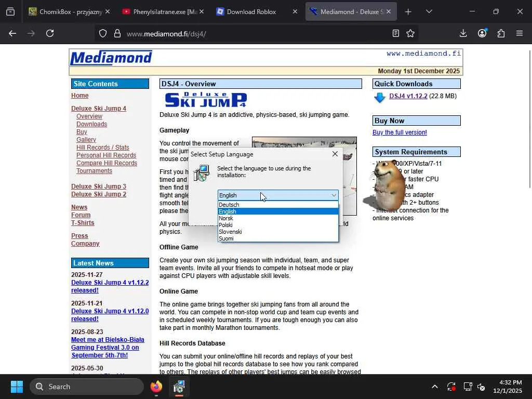Close the Mediamond tab
532x399 pixels.
tap(389, 11)
